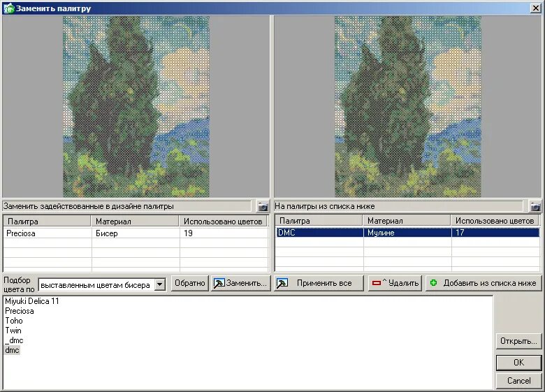This screenshot has height=392, width=545.
Task: Click the 'Удалить' button
Action: coord(395,283)
